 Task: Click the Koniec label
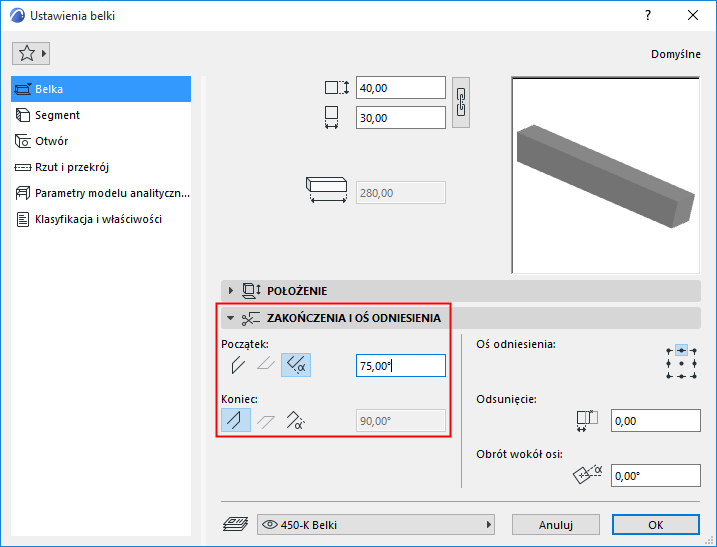[x=239, y=399]
